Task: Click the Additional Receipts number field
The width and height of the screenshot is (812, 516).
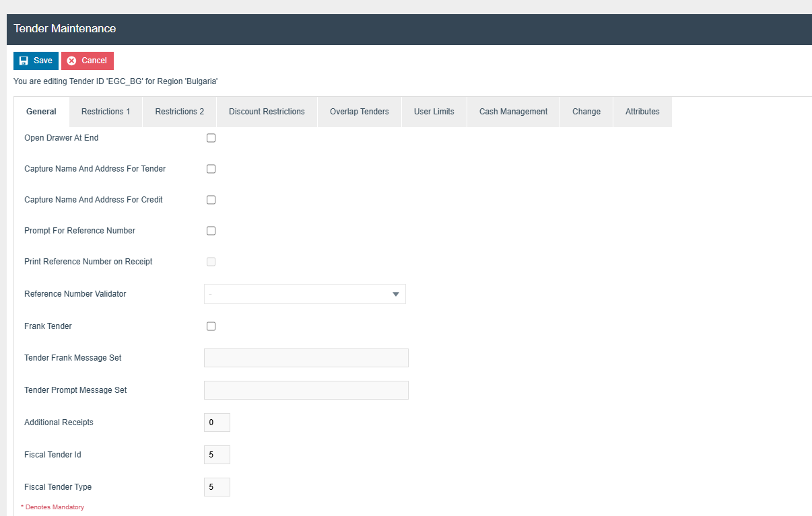Action: pos(217,422)
